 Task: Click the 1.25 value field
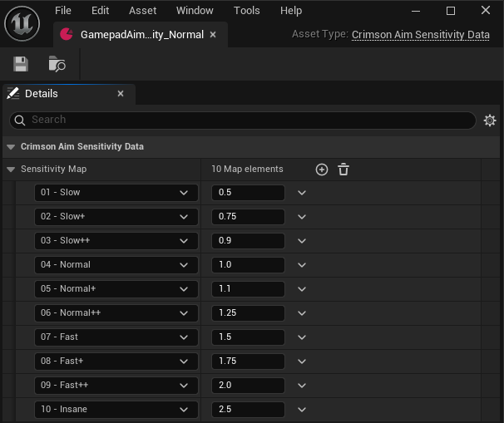[x=248, y=312]
